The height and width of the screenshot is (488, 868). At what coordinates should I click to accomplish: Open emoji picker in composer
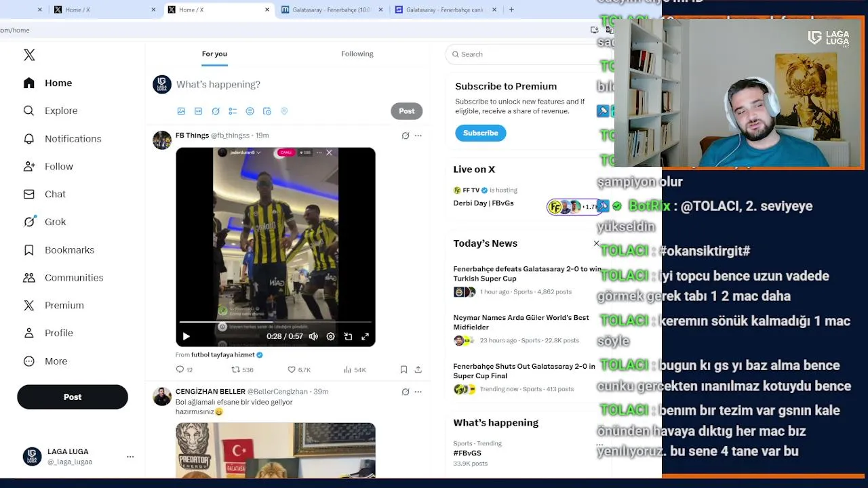pos(250,111)
